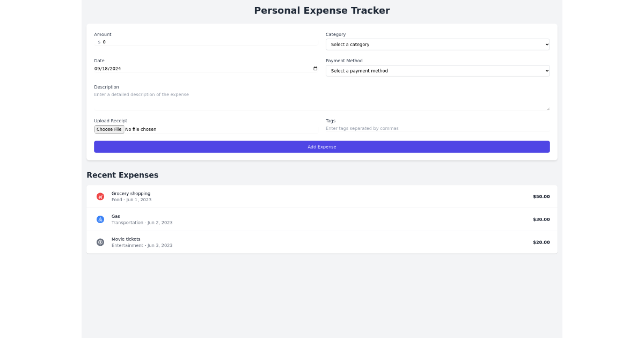Click the red grocery cart icon
Screen dimensions: 644x338
click(100, 196)
